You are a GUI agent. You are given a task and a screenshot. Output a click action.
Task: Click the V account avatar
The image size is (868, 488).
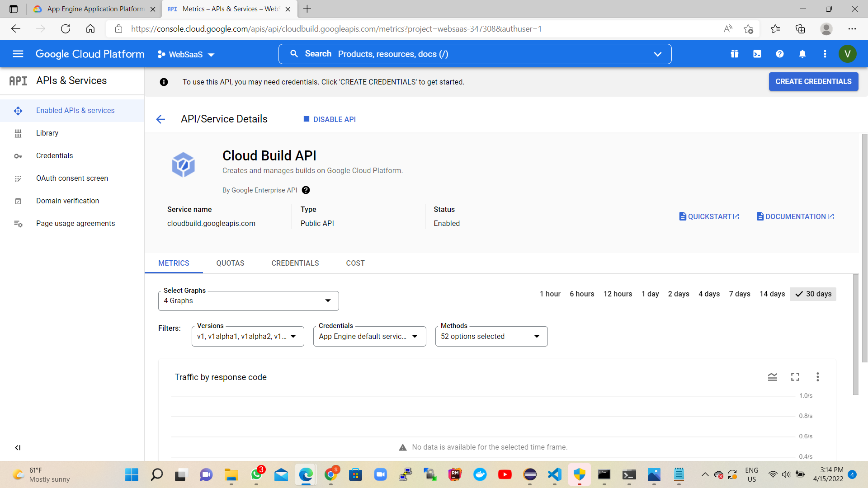[x=848, y=54]
